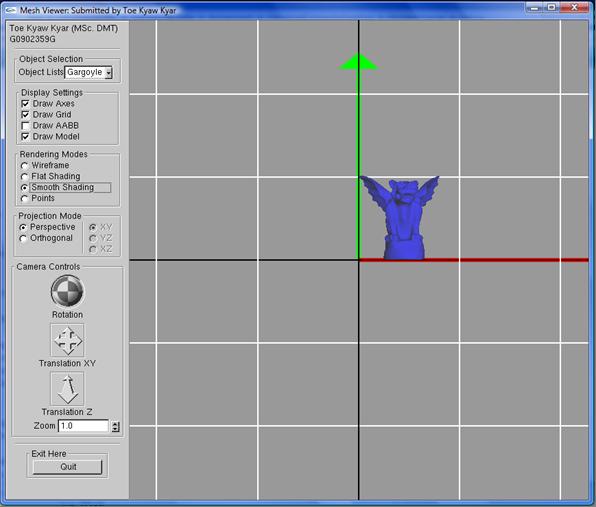Toggle the Draw Model checkbox
The width and height of the screenshot is (596, 507).
coord(25,136)
